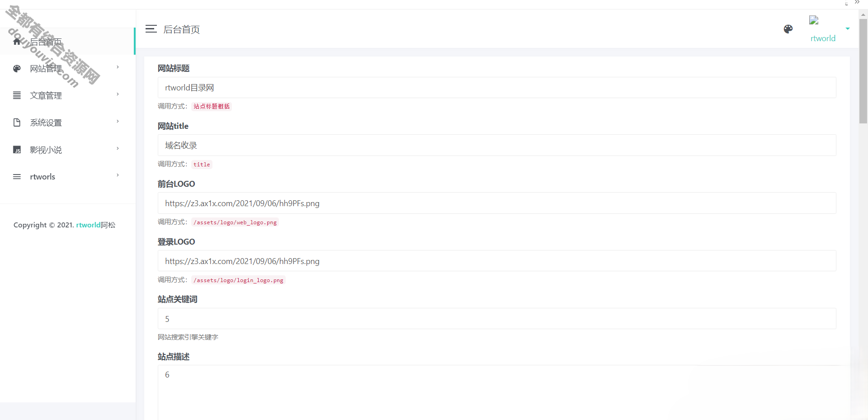The width and height of the screenshot is (868, 420).
Task: Click the browser toolbar overflow chevron icon
Action: [857, 3]
